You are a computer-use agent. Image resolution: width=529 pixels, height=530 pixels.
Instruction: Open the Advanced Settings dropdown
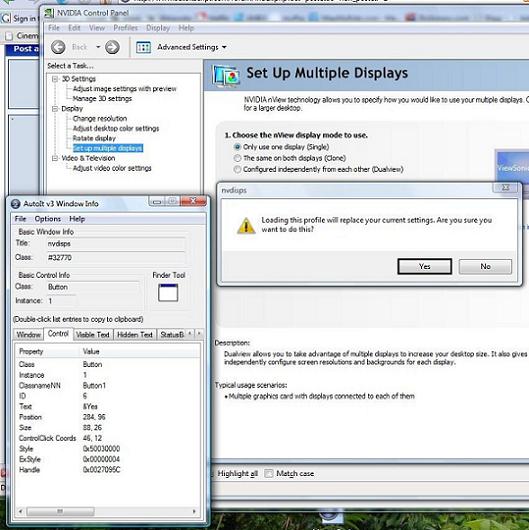pos(192,47)
